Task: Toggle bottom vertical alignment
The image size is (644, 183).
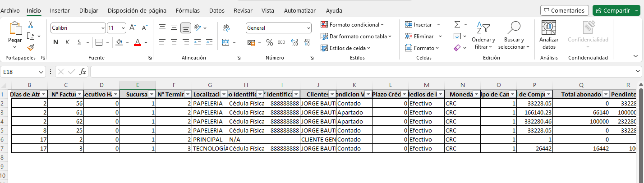Action: (185, 28)
